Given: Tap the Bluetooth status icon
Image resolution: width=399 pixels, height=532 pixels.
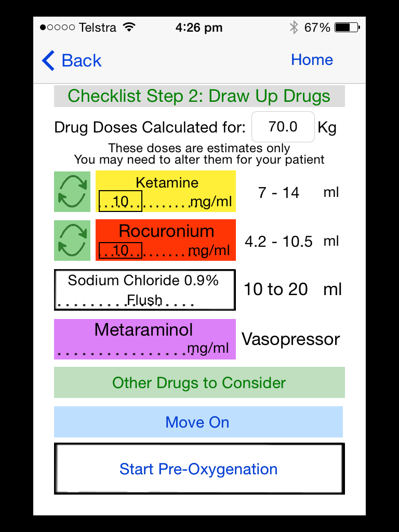Looking at the screenshot, I should pos(294,28).
